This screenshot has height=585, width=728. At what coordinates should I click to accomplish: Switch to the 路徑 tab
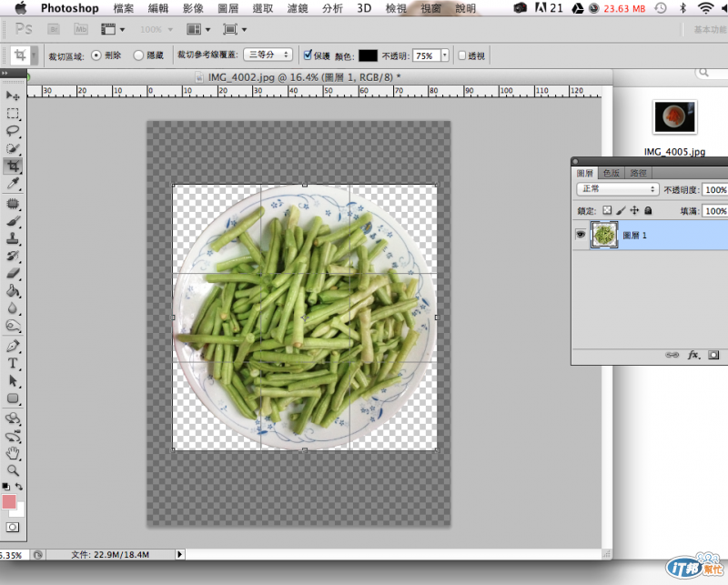pos(639,173)
